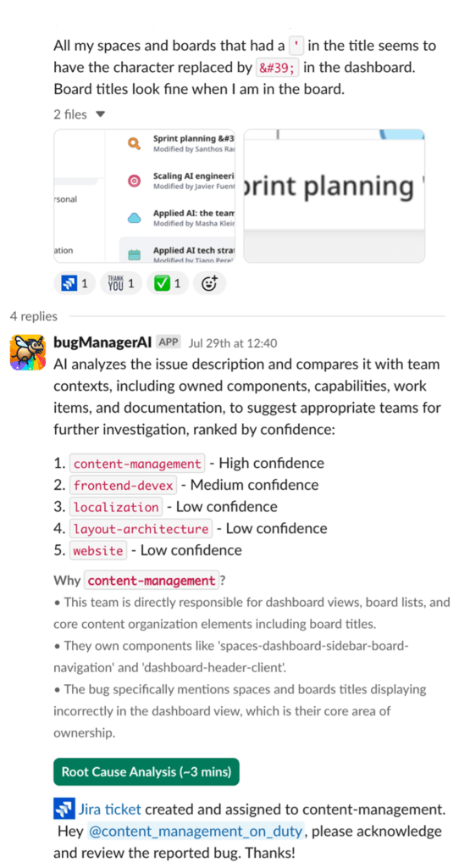Collapse the 2 files attachment arrow

pyautogui.click(x=100, y=114)
